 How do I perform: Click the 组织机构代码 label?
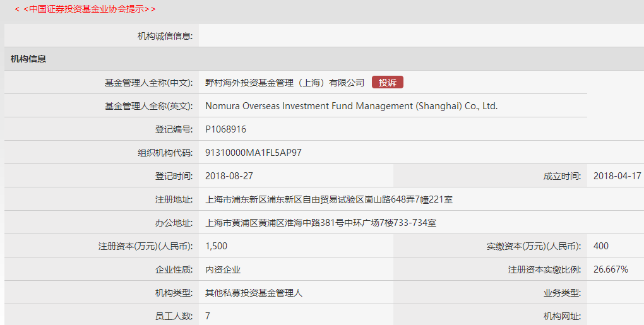pos(165,153)
